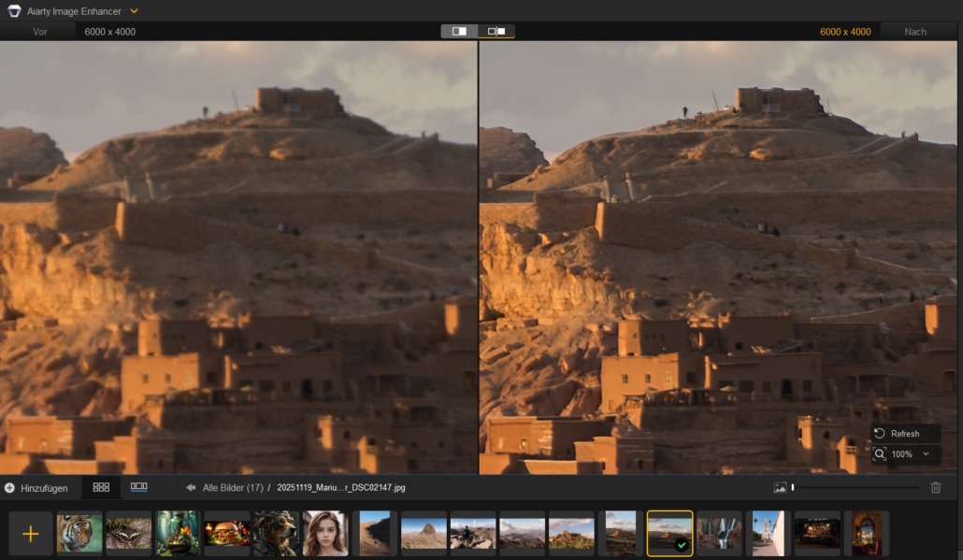Image resolution: width=963 pixels, height=560 pixels.
Task: Select the woman portrait thumbnail
Action: [x=325, y=534]
